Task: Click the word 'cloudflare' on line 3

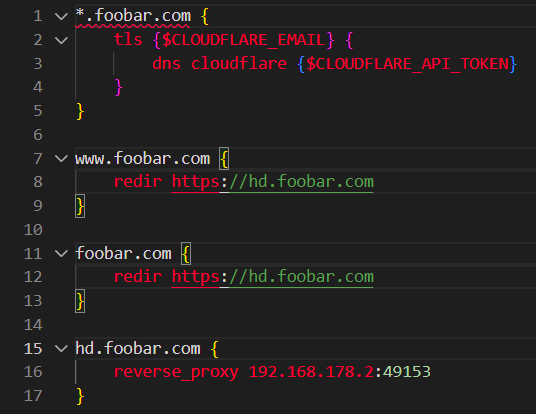Action: pyautogui.click(x=239, y=63)
